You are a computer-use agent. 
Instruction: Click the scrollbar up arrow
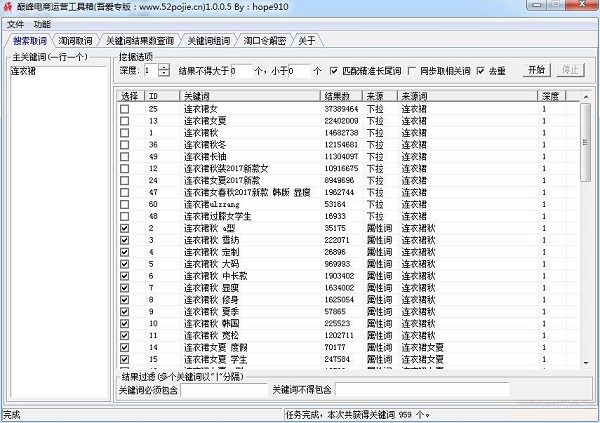pyautogui.click(x=585, y=97)
